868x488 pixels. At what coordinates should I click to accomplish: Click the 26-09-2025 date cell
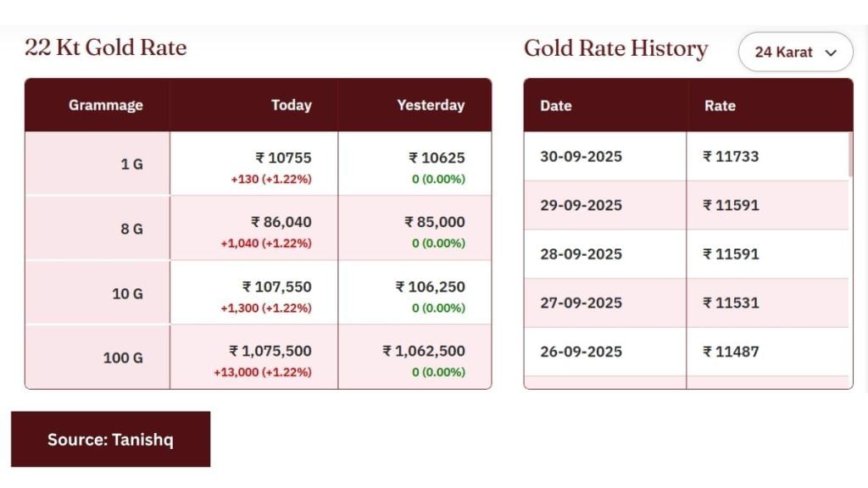pyautogui.click(x=581, y=352)
